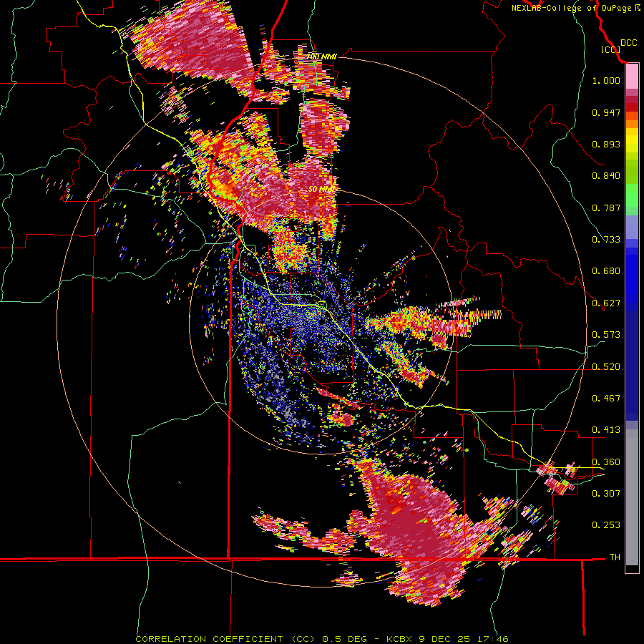Select the 0.253 scale value
Screen dimensions: 644x644
point(606,525)
